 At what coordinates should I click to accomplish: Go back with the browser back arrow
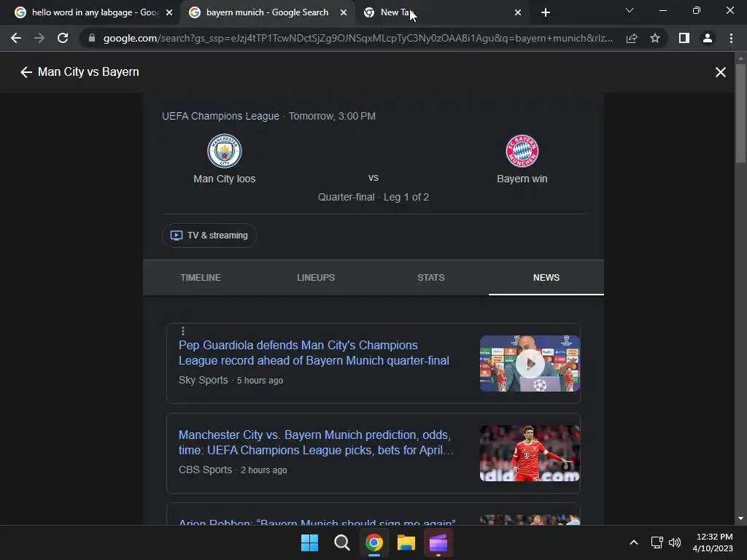point(16,38)
